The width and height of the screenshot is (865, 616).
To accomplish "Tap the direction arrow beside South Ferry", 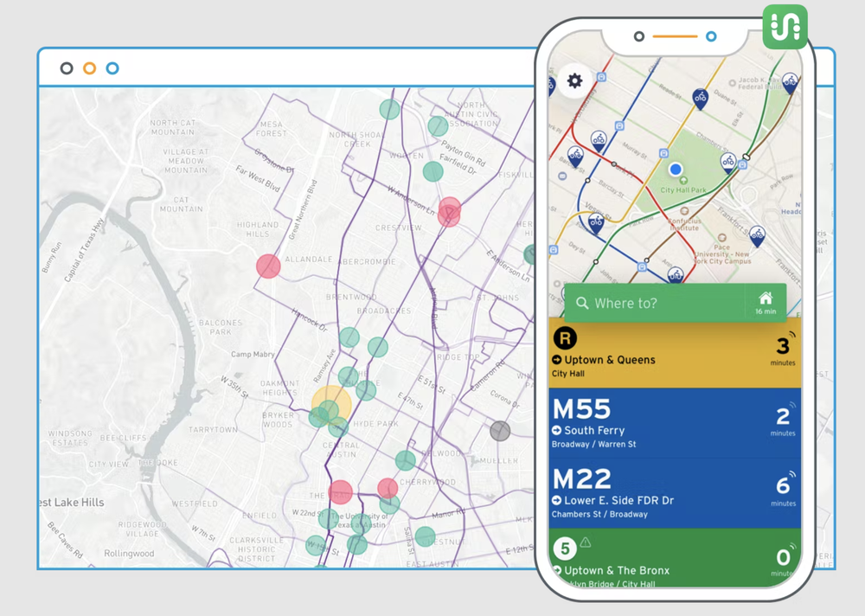I will point(556,431).
